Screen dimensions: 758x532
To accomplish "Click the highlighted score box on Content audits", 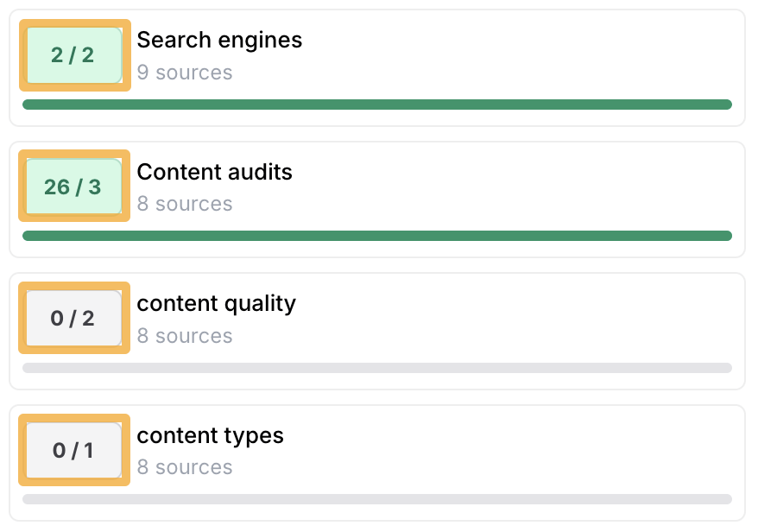I will click(73, 186).
